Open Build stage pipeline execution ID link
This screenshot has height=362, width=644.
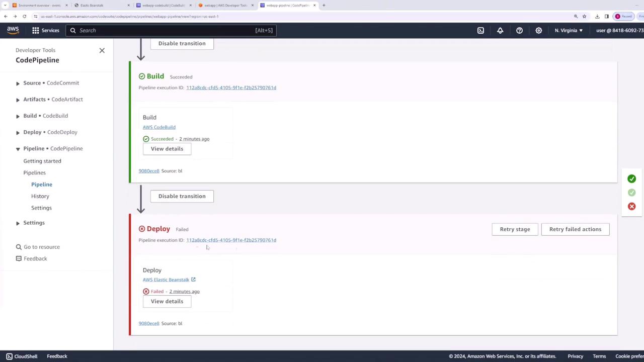pos(231,87)
